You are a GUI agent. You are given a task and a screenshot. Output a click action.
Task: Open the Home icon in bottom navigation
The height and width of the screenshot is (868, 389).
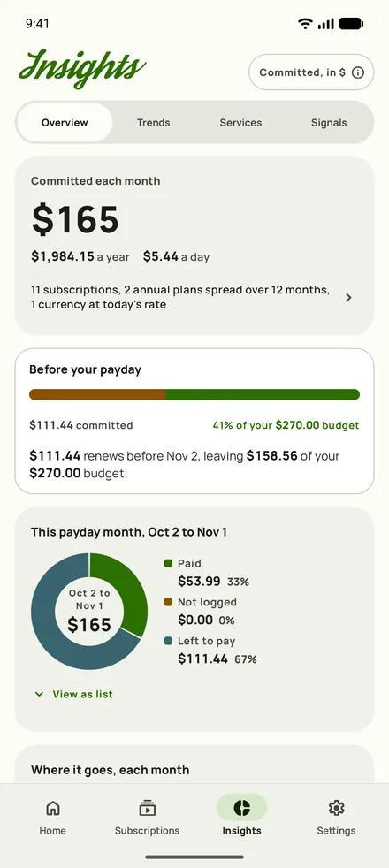pos(52,808)
